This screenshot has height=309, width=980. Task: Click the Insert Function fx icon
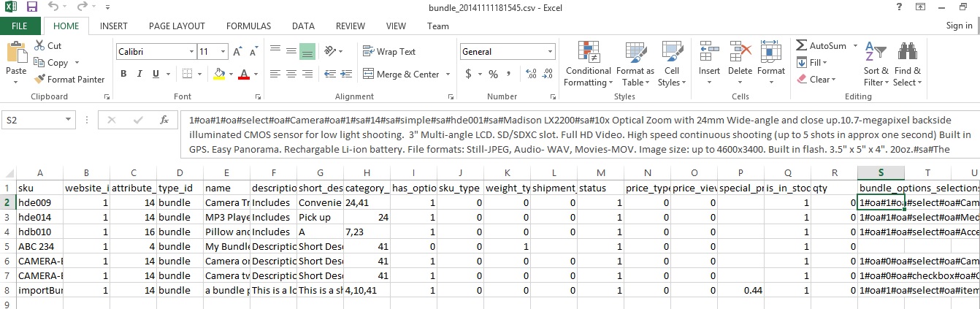(x=165, y=121)
